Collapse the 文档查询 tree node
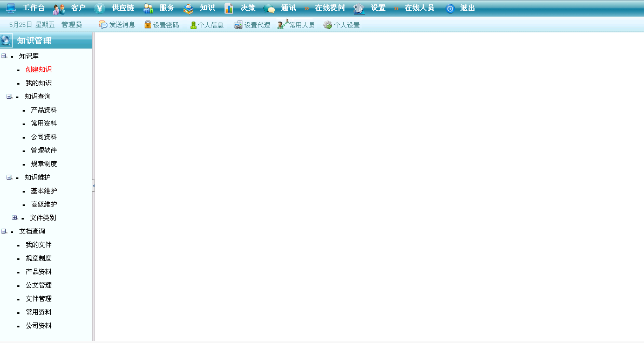The image size is (644, 343). pyautogui.click(x=4, y=231)
